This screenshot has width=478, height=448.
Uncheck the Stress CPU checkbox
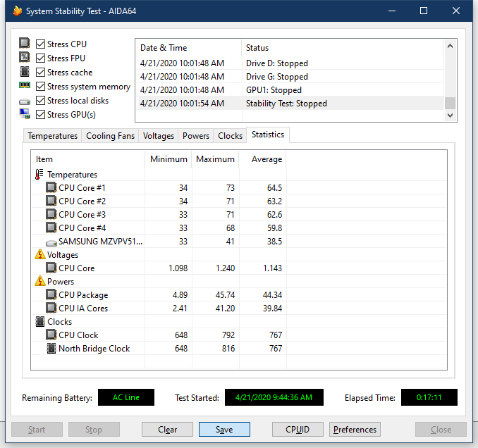point(41,44)
